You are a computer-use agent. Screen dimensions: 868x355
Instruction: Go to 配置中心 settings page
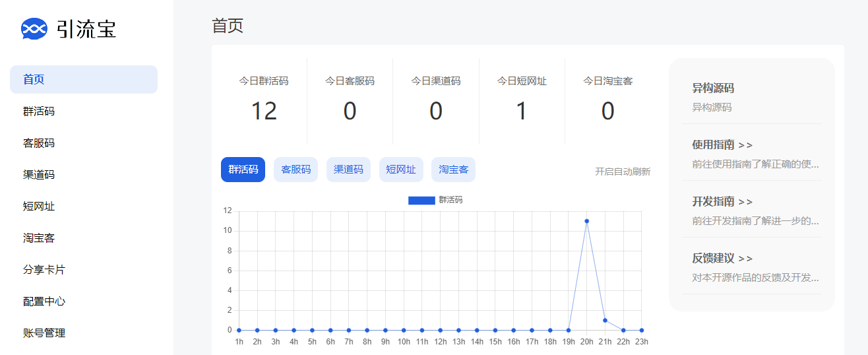(x=44, y=302)
